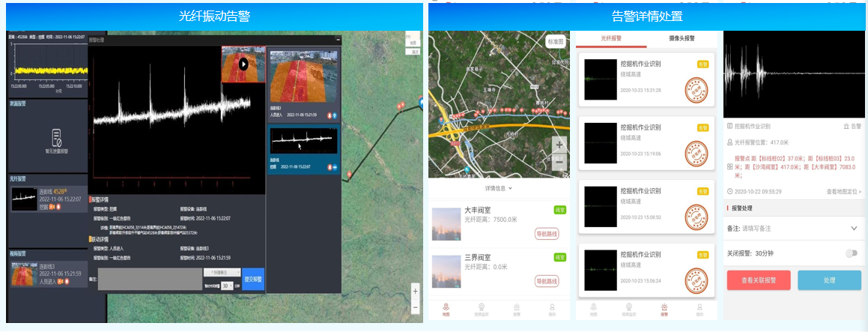The image size is (868, 332).
Task: Zoom in on the desktop map
Action: coord(416,291)
